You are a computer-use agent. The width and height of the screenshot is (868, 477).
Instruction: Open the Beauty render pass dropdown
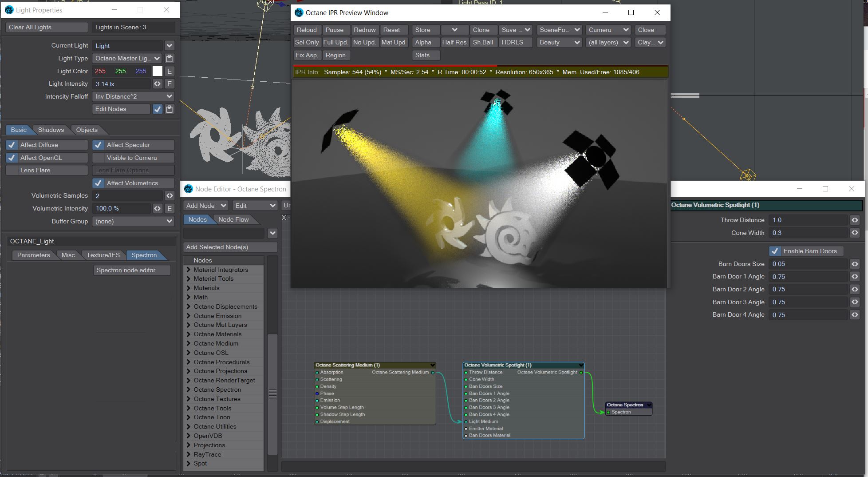click(x=559, y=42)
